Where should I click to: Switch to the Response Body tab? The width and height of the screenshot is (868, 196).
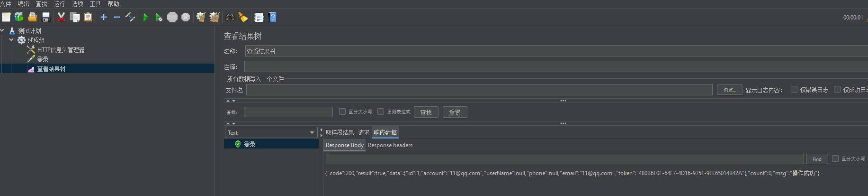pyautogui.click(x=345, y=145)
